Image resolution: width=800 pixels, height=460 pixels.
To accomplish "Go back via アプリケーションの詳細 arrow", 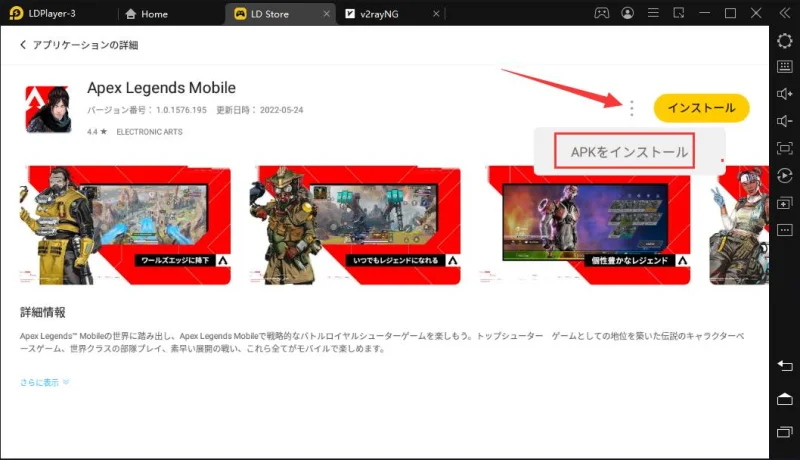I will [23, 45].
